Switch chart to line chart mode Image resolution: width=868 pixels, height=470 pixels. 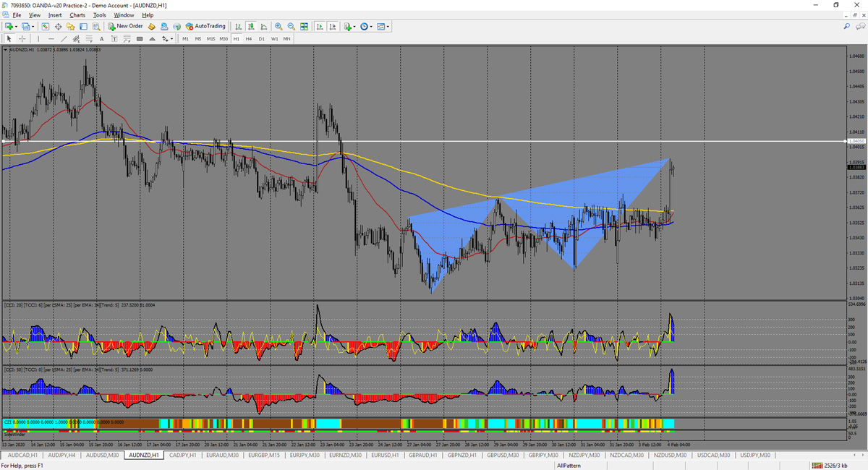[263, 27]
